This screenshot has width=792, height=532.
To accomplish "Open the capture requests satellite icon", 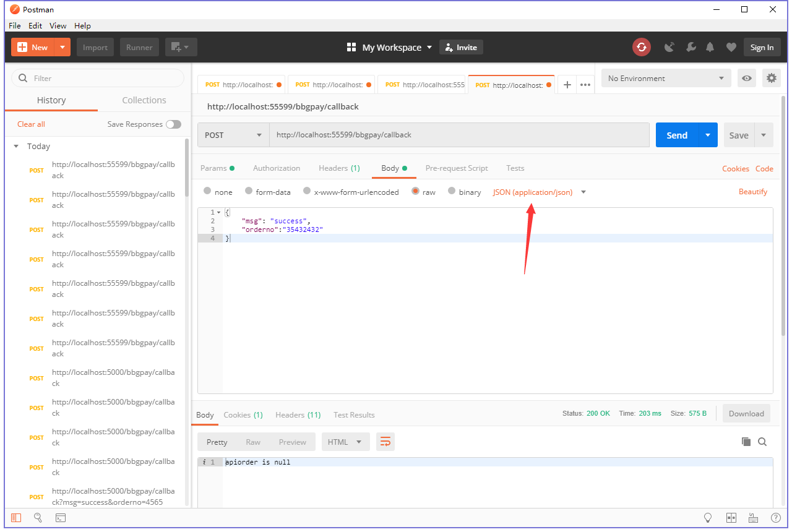I will coord(669,47).
